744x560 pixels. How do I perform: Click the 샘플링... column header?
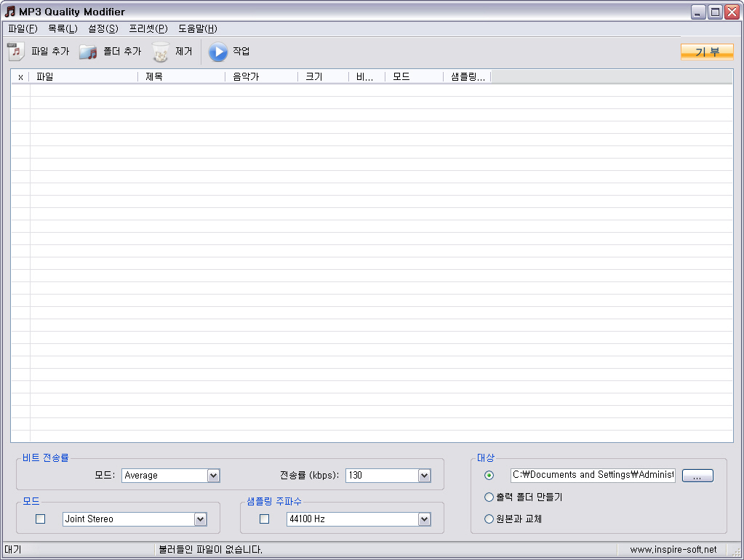(468, 77)
